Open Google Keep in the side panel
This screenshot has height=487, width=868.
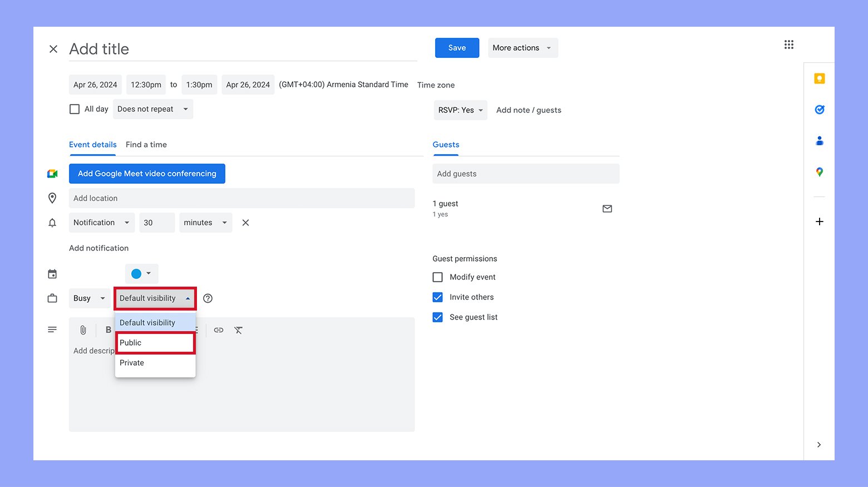point(819,78)
